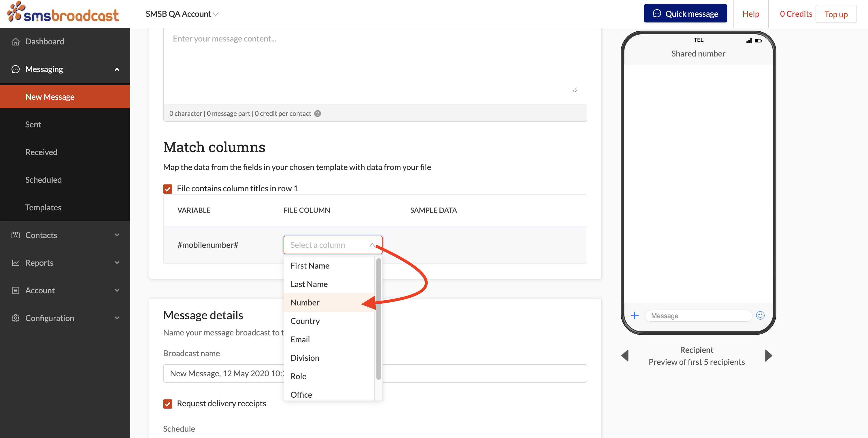Show next recipient preview arrow
The image size is (868, 438).
(768, 356)
